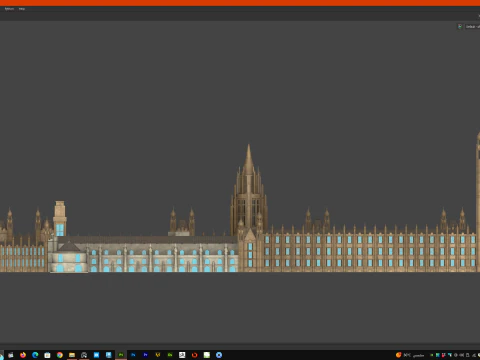
Task: Open the Python menu
Action: point(9,9)
